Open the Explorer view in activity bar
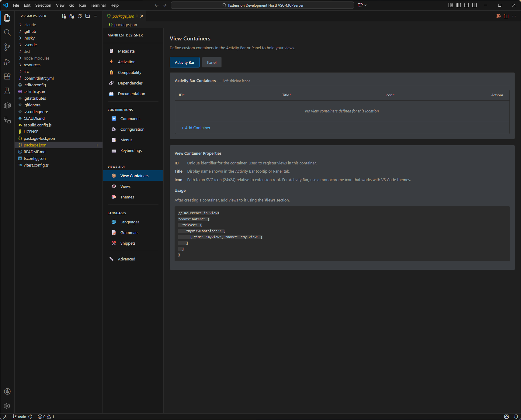The width and height of the screenshot is (521, 420). click(7, 18)
